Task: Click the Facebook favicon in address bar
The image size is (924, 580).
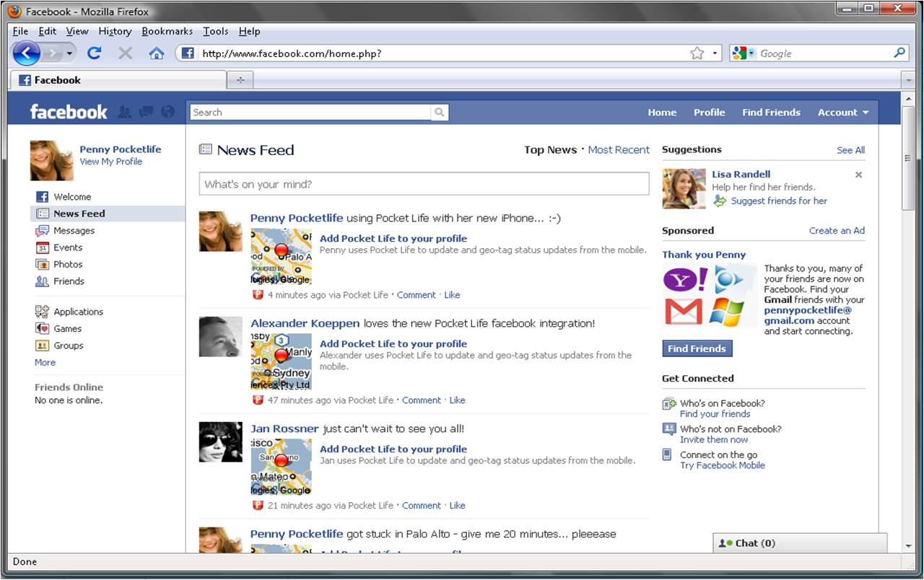Action: tap(188, 53)
